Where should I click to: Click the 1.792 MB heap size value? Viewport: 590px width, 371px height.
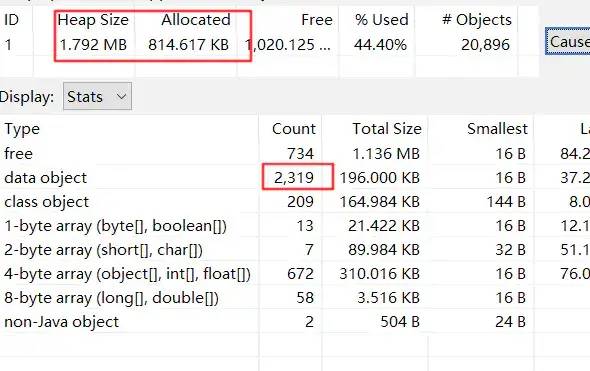click(93, 45)
